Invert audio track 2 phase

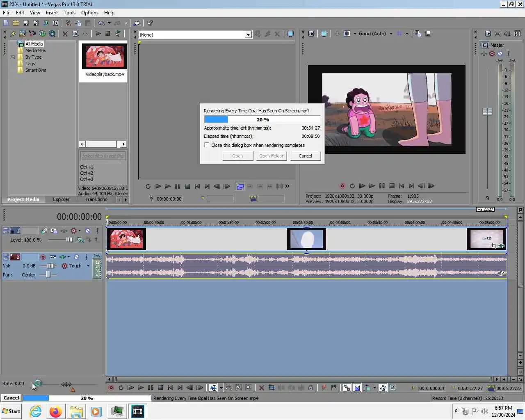tap(53, 257)
